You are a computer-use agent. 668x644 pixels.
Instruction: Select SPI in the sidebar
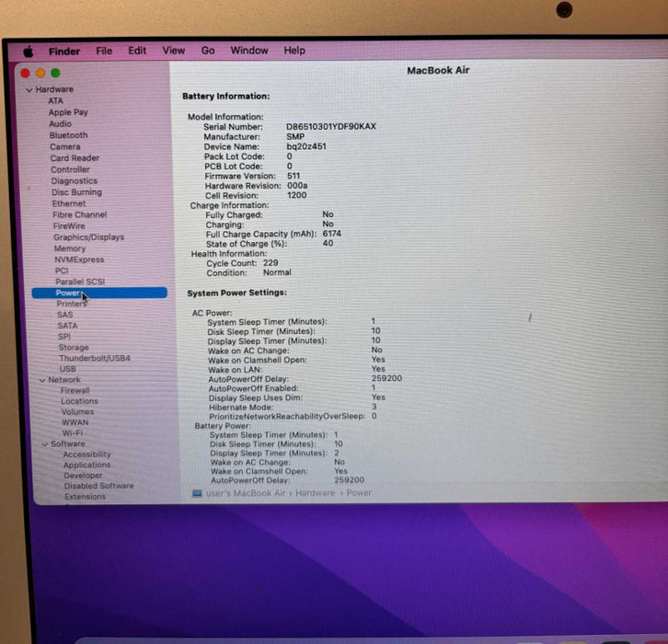point(64,337)
